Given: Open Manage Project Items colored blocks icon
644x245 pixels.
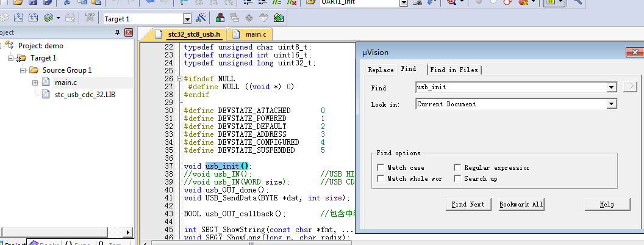Looking at the screenshot, I should point(221,18).
